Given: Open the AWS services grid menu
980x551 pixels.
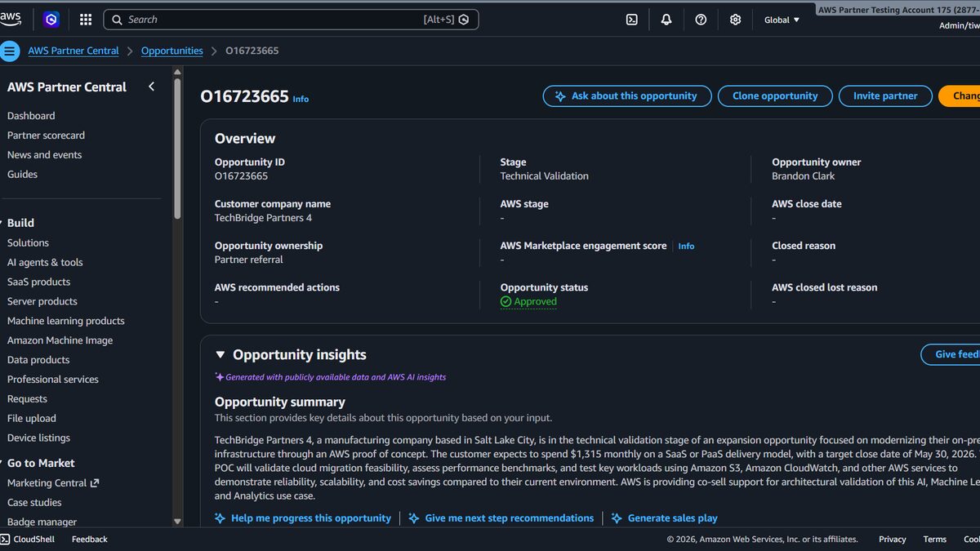Looking at the screenshot, I should [85, 19].
